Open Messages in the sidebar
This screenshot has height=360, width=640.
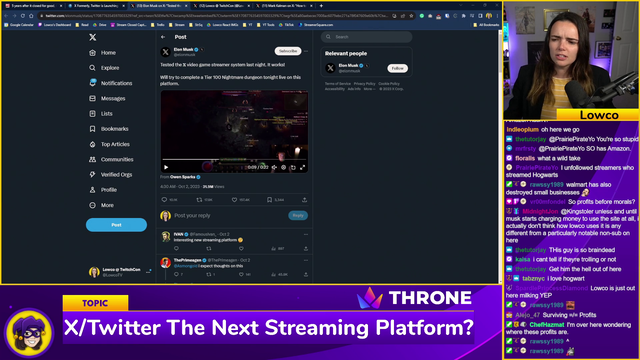point(107,98)
